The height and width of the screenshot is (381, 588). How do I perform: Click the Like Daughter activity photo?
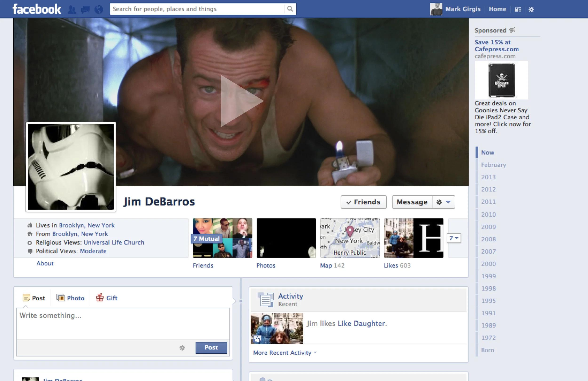pos(277,328)
